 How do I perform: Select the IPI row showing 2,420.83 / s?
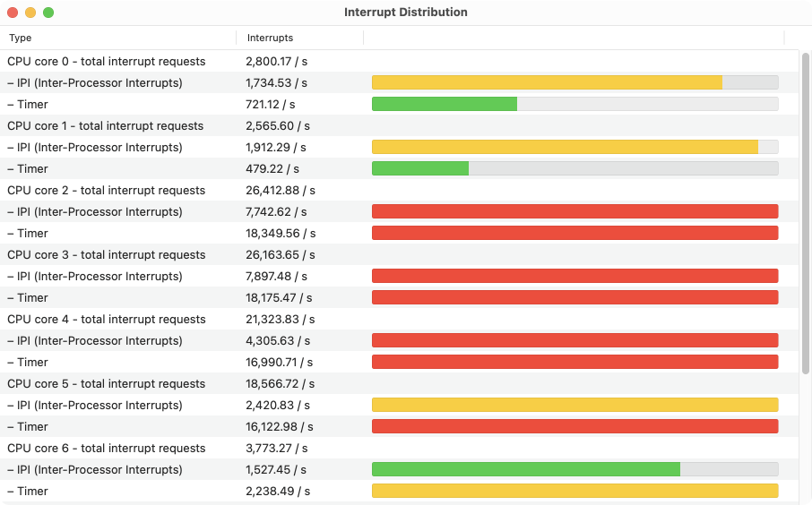pos(399,405)
